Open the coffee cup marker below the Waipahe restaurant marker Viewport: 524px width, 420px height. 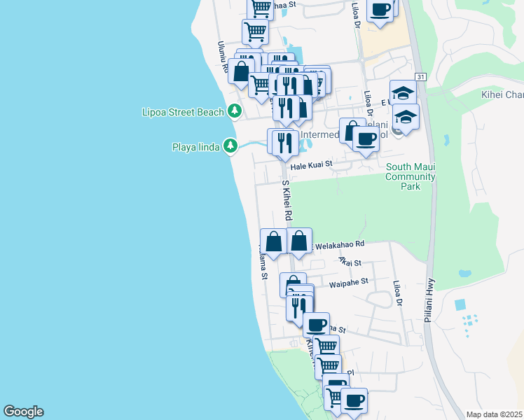click(x=316, y=326)
